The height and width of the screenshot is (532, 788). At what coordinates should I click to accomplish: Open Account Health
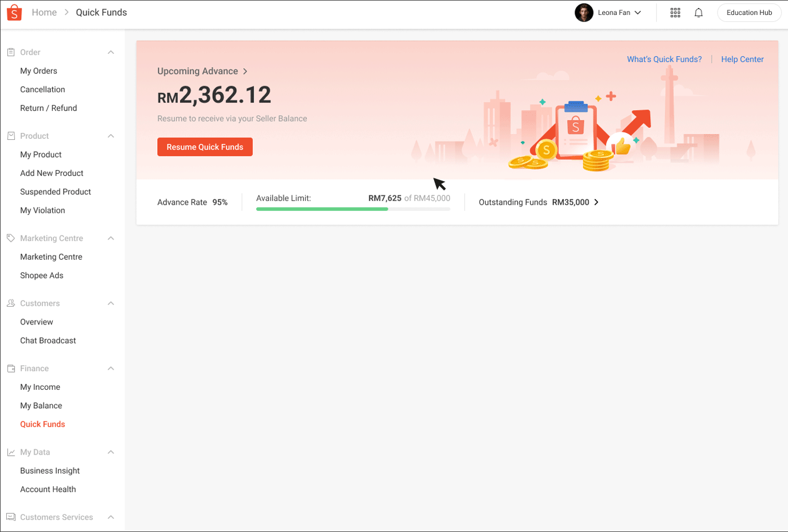click(48, 490)
